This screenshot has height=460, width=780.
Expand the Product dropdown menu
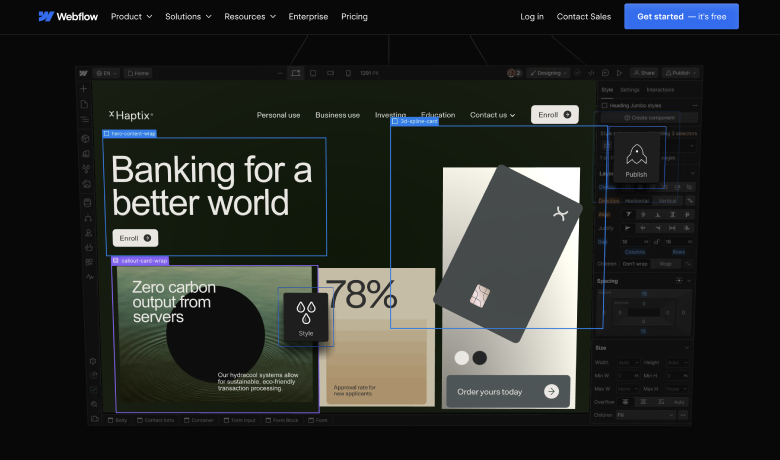tap(131, 16)
